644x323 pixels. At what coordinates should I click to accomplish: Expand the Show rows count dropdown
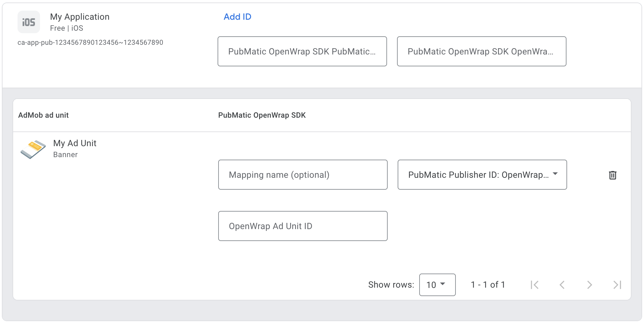(437, 285)
